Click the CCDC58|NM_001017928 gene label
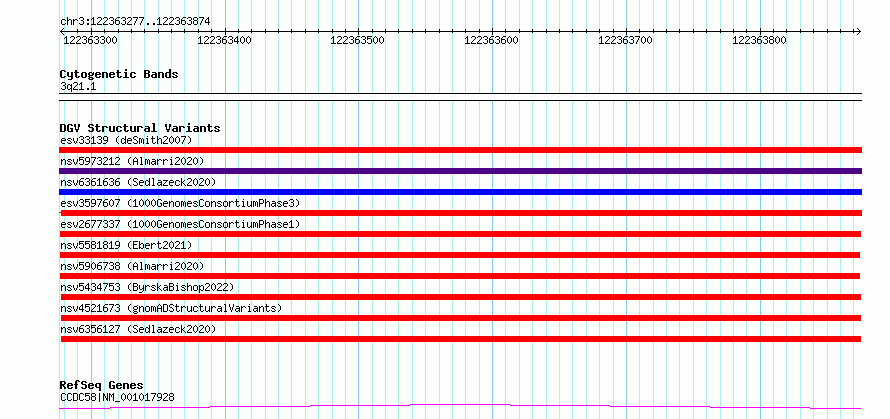 click(x=117, y=397)
